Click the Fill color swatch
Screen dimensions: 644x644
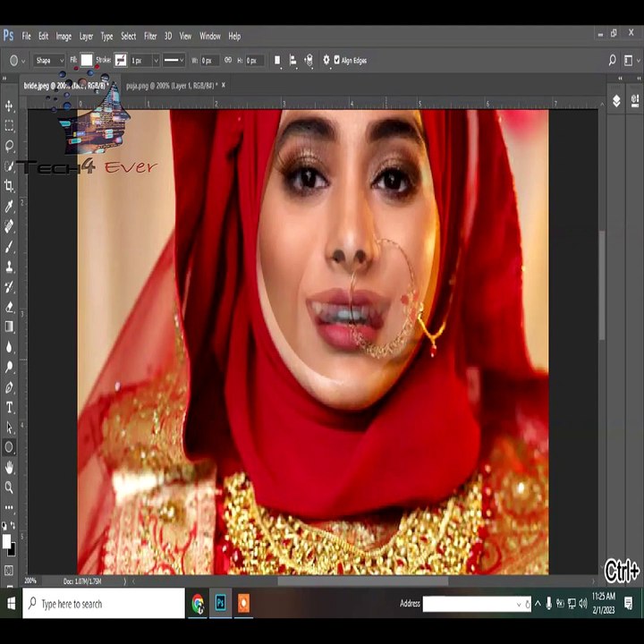[86, 60]
